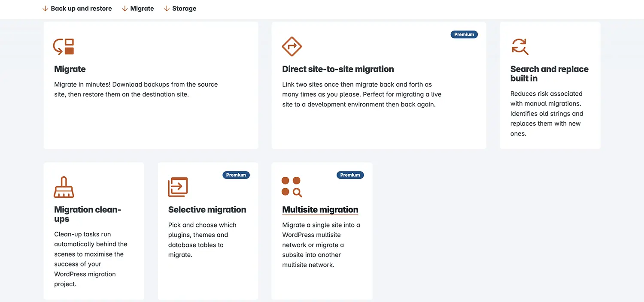
Task: Click the Migrate card icon
Action: point(64,46)
